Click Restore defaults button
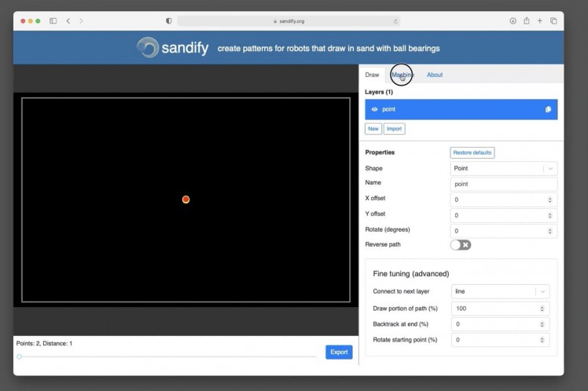 (x=472, y=153)
